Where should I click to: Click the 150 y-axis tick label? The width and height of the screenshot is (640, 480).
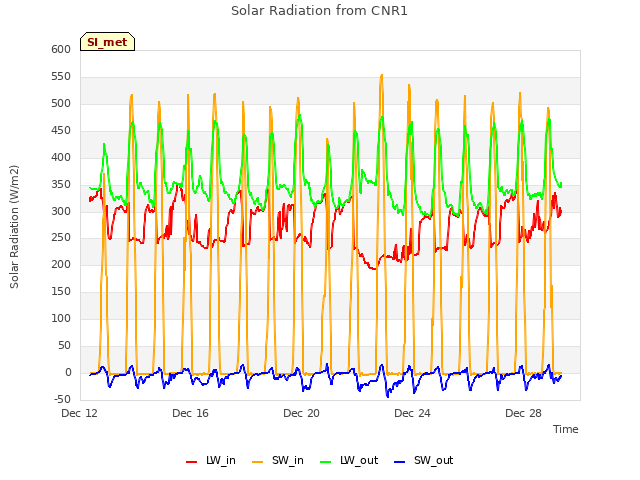tap(61, 291)
